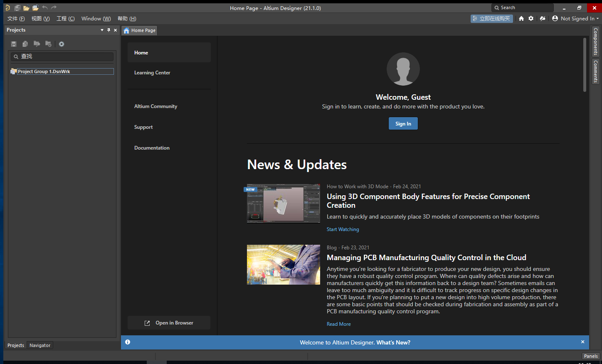Image resolution: width=602 pixels, height=364 pixels.
Task: Open the Projects panel dropdown arrow
Action: (102, 30)
